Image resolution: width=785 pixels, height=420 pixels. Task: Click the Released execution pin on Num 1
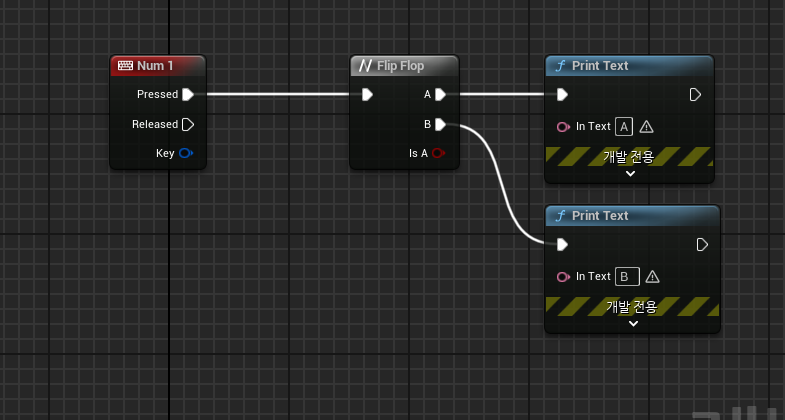point(188,124)
